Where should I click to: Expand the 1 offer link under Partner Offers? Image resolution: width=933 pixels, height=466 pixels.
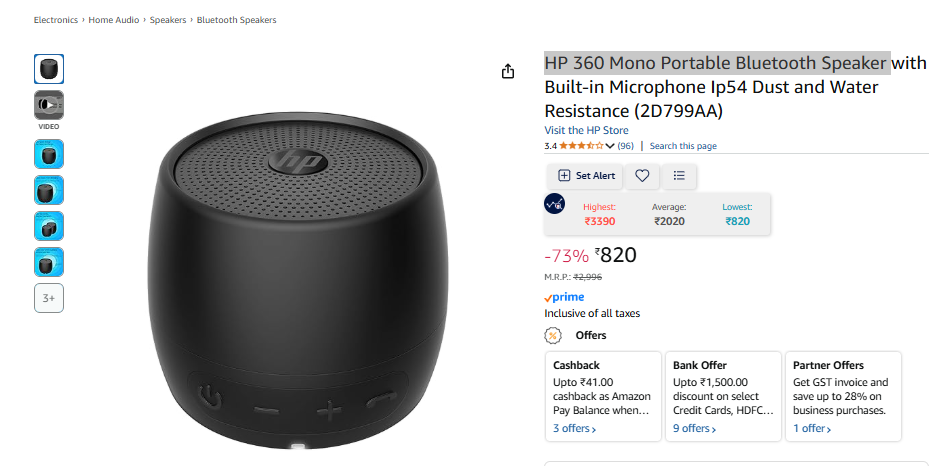[812, 429]
